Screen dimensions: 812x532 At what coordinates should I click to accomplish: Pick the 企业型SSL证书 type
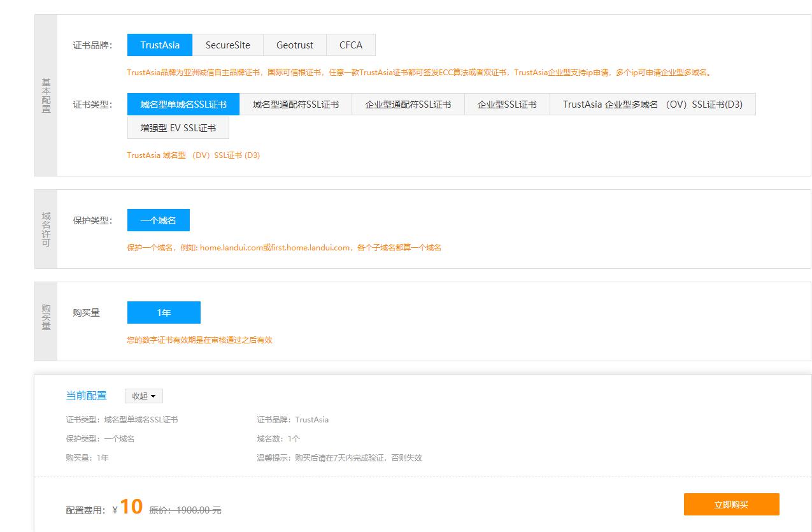[507, 104]
